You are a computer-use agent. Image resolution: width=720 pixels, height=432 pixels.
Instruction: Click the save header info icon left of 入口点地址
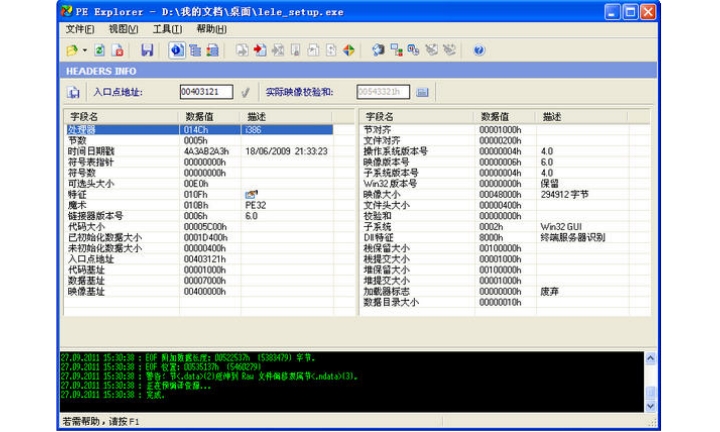pos(73,92)
